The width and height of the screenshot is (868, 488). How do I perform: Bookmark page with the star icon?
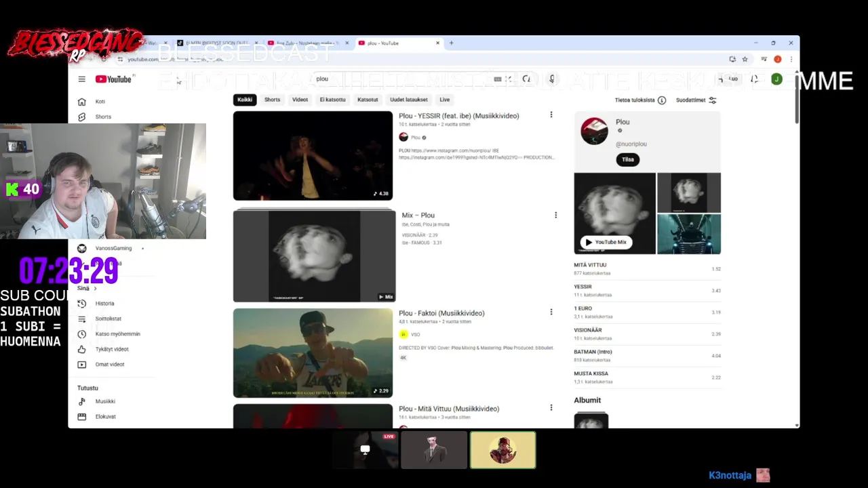745,59
